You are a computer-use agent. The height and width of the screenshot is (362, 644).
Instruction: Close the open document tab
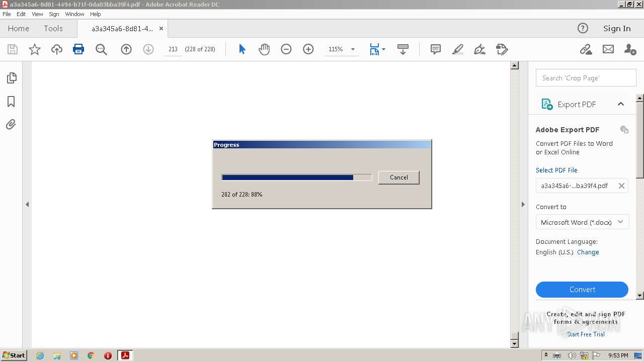click(162, 29)
